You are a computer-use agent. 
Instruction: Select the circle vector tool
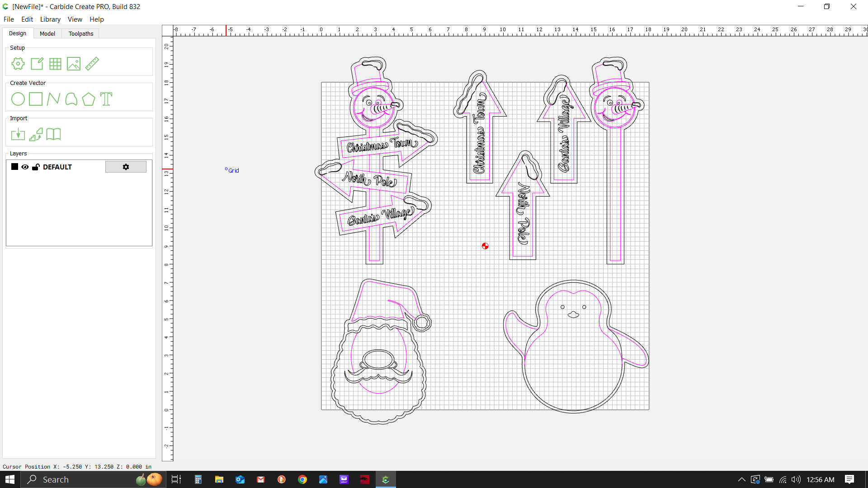coord(18,99)
